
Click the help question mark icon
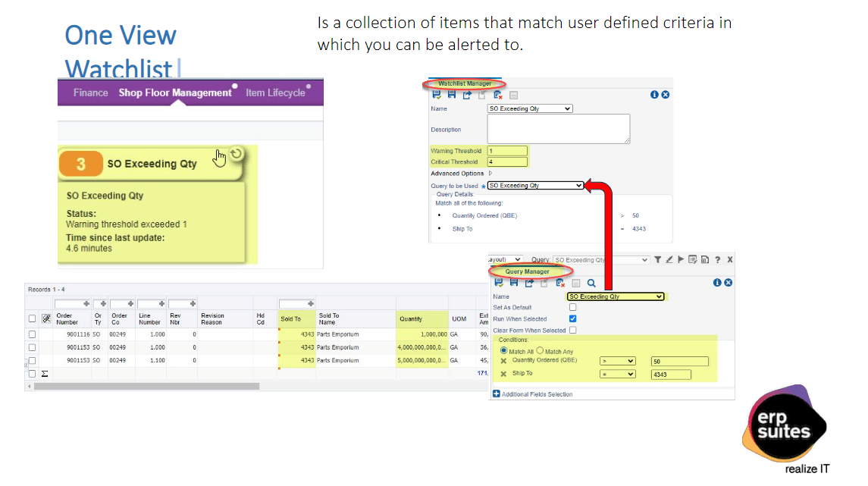pos(717,259)
